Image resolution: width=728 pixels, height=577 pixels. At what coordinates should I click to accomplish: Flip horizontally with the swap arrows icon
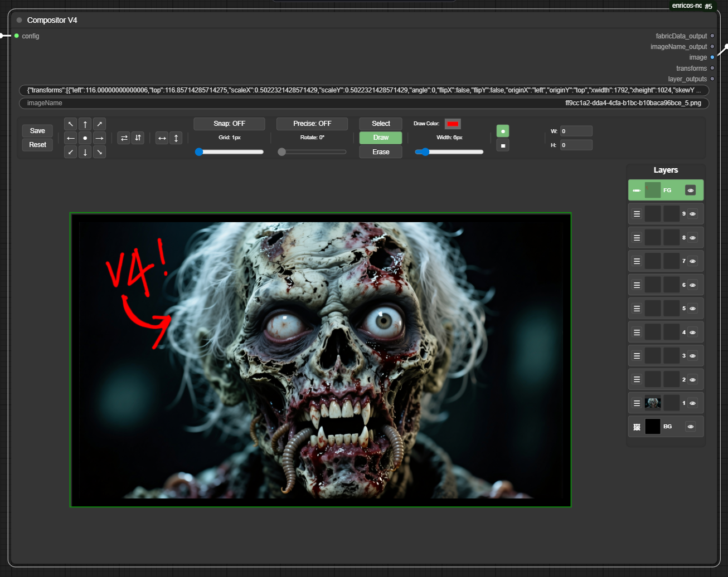click(x=124, y=138)
